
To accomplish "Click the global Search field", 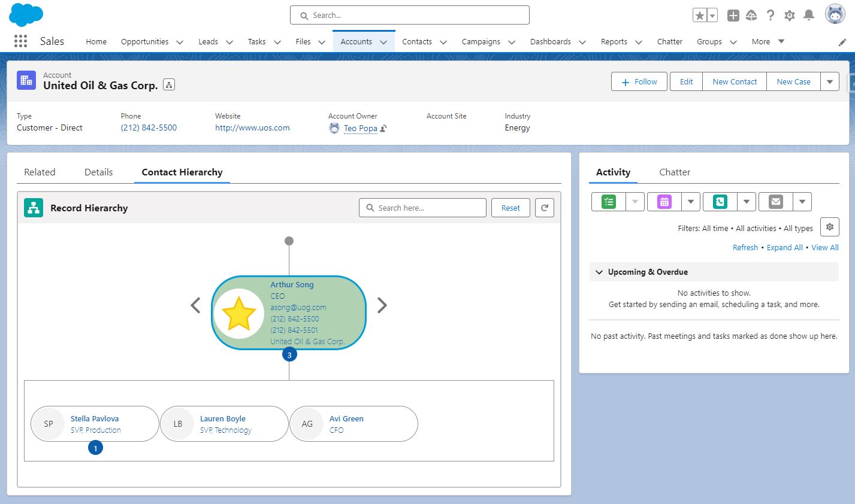I will [x=410, y=15].
